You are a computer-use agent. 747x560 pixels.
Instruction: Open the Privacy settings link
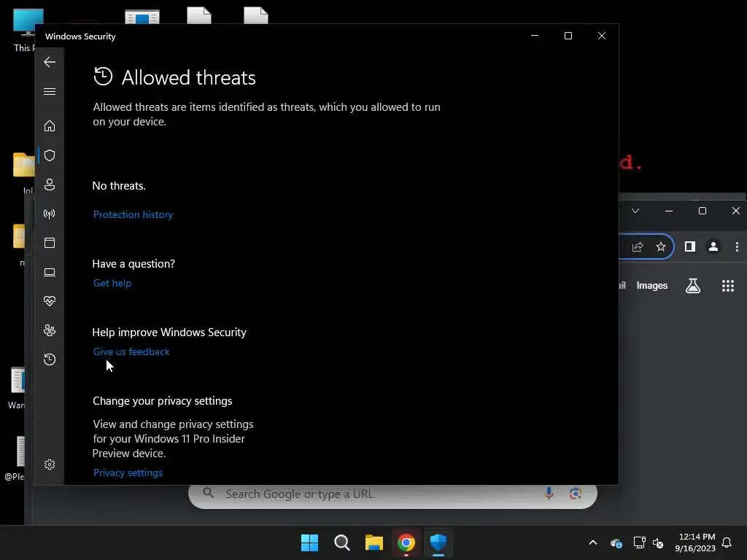tap(128, 472)
